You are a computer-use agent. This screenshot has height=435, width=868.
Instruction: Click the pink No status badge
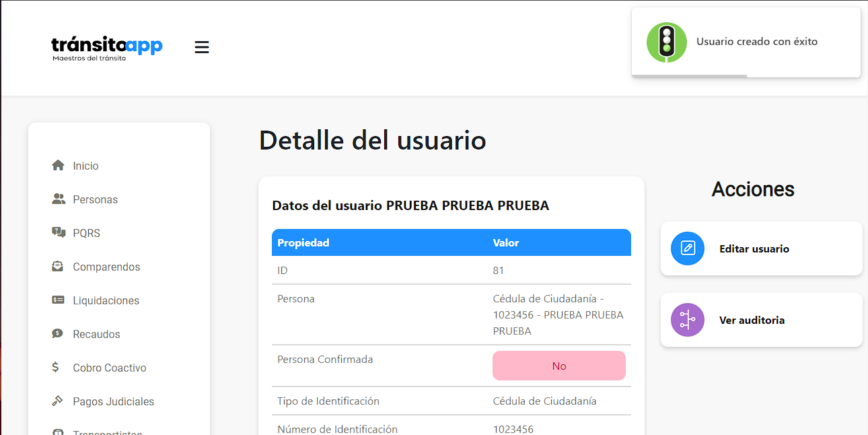pos(558,366)
